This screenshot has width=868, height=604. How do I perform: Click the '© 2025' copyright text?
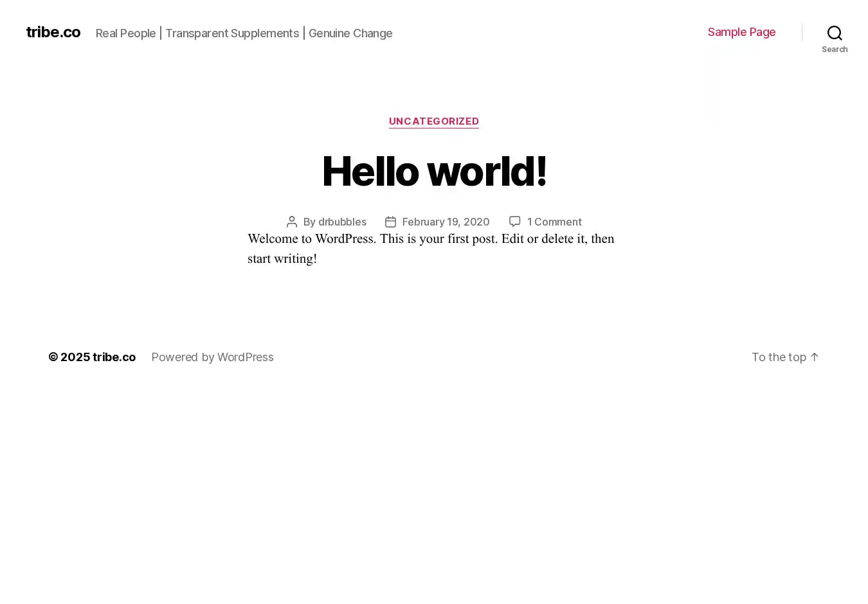point(69,357)
